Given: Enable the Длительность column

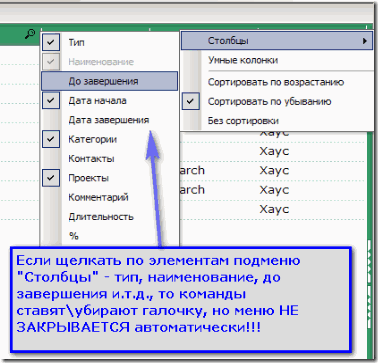Looking at the screenshot, I should pyautogui.click(x=109, y=216).
